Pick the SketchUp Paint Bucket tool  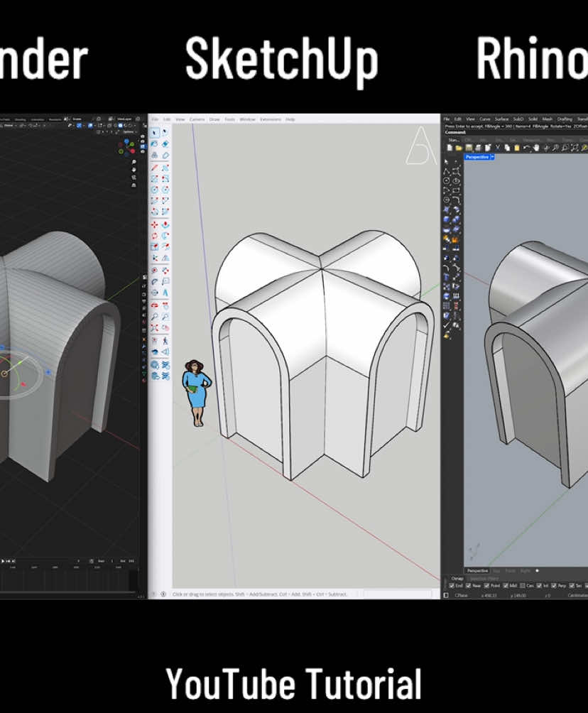154,143
